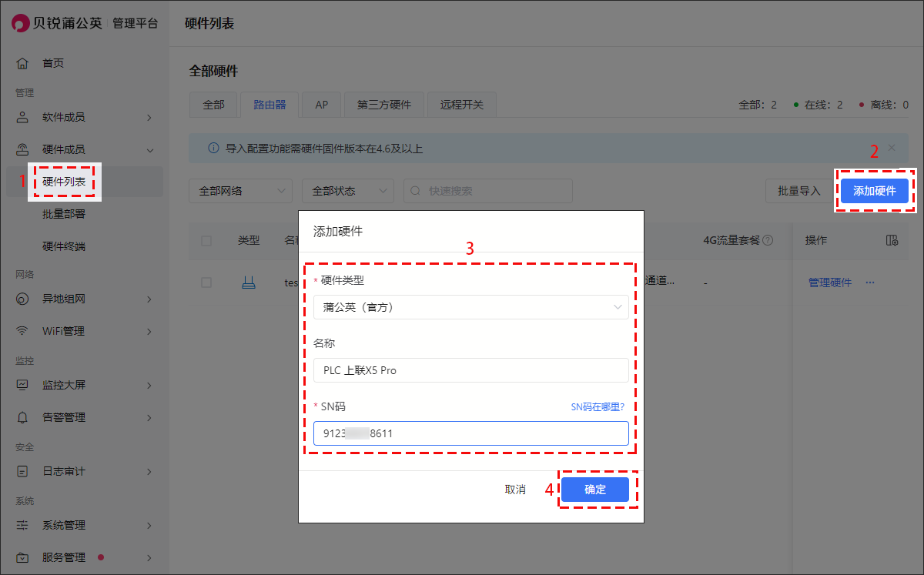This screenshot has width=924, height=575.
Task: Open the 硬件类型 dropdown in dialog
Action: [470, 307]
